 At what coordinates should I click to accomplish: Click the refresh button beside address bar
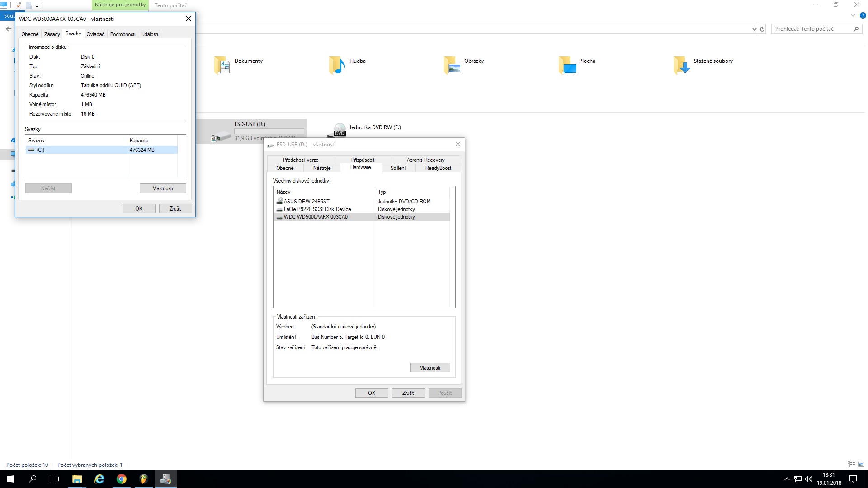762,29
